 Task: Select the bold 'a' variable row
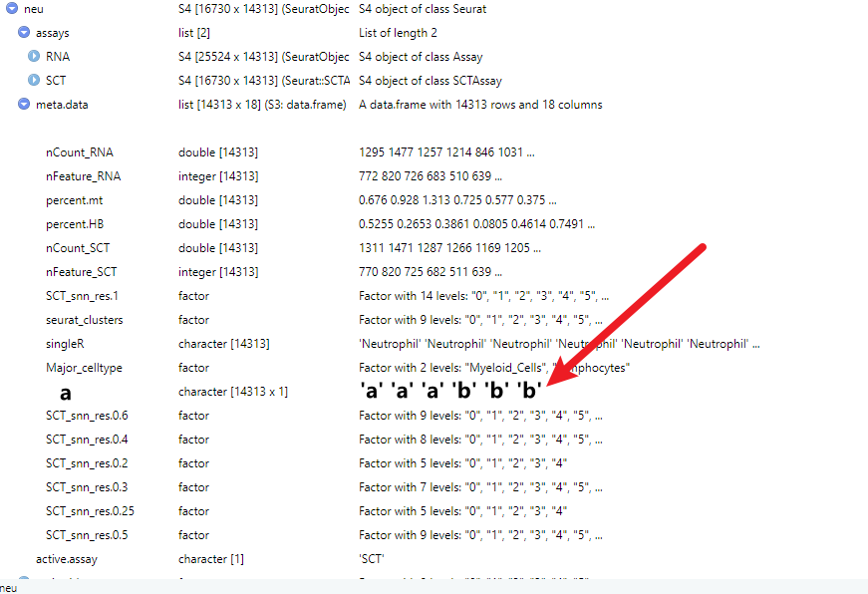pyautogui.click(x=66, y=393)
